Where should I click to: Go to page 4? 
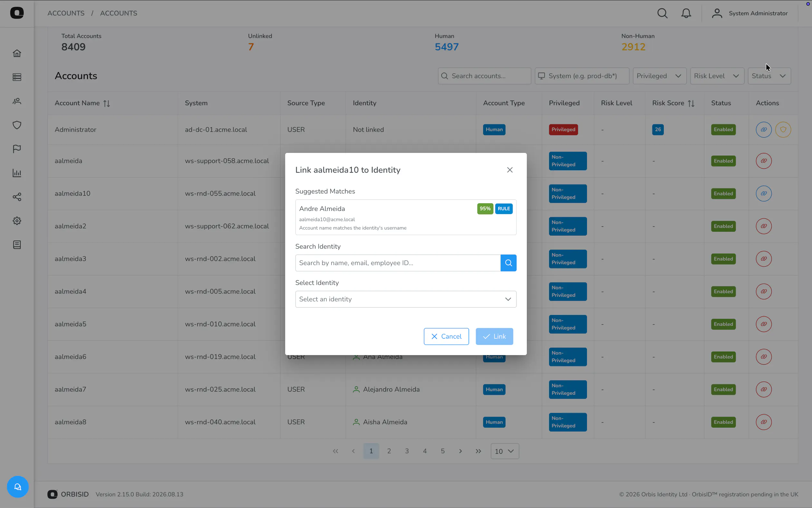tap(425, 451)
